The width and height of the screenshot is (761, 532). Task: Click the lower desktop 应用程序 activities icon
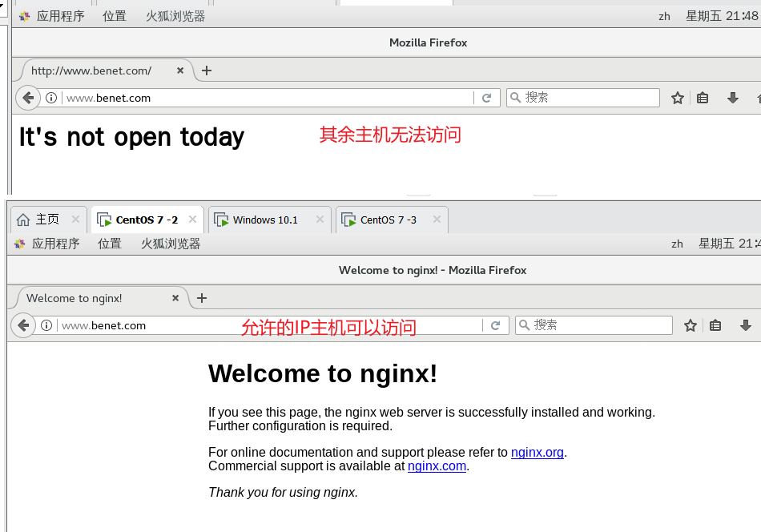pyautogui.click(x=19, y=244)
